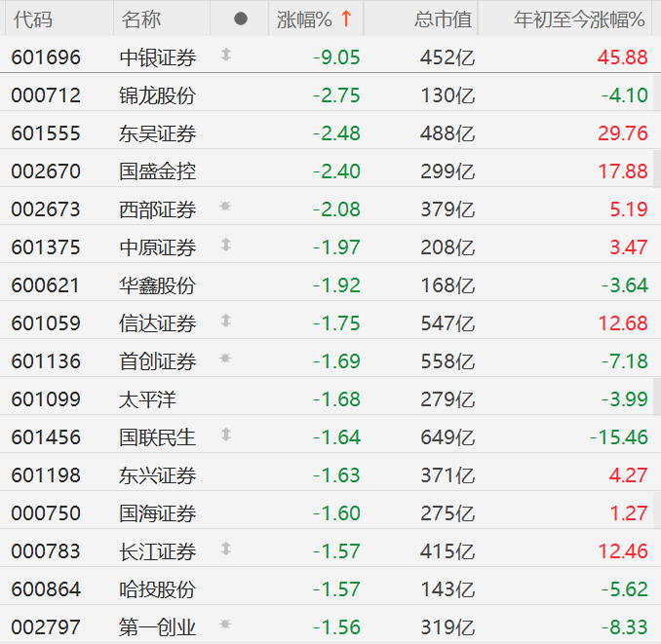Image resolution: width=661 pixels, height=644 pixels.
Task: Select stock code 601456
Action: point(46,437)
